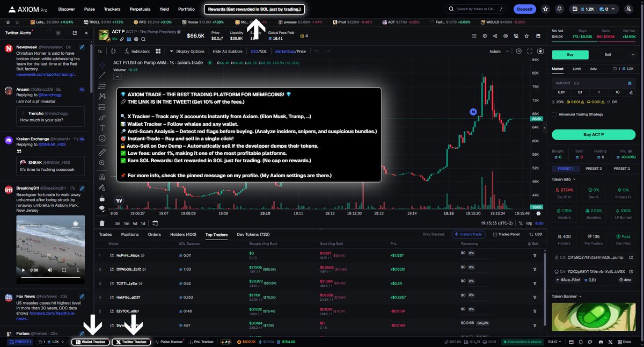Open the Wallet Tracker in bottom bar

pyautogui.click(x=91, y=342)
